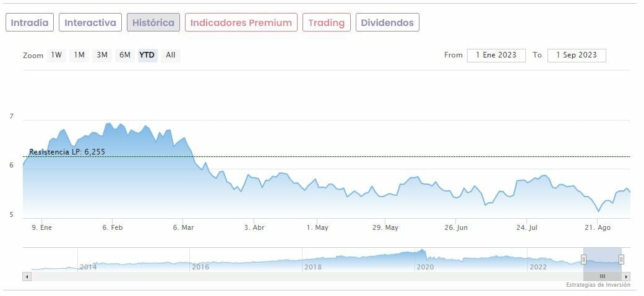Open Indicadores Premium tab
This screenshot has height=296, width=644.
(x=241, y=23)
